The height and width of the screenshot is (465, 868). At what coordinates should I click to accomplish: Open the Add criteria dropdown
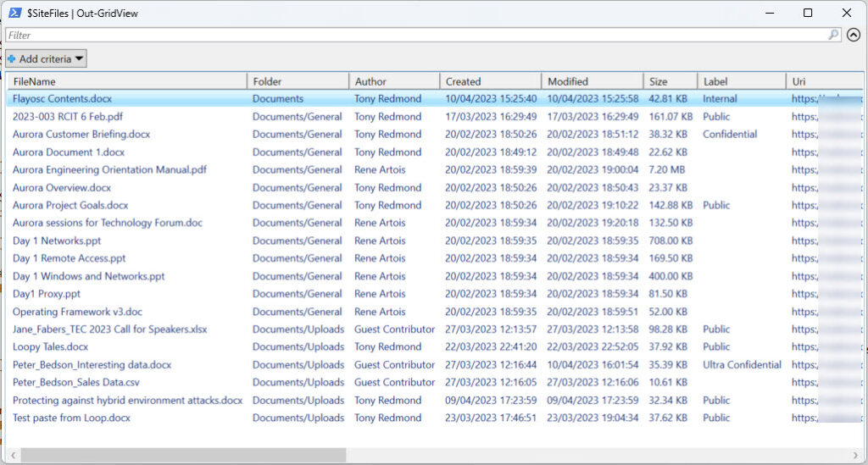47,58
